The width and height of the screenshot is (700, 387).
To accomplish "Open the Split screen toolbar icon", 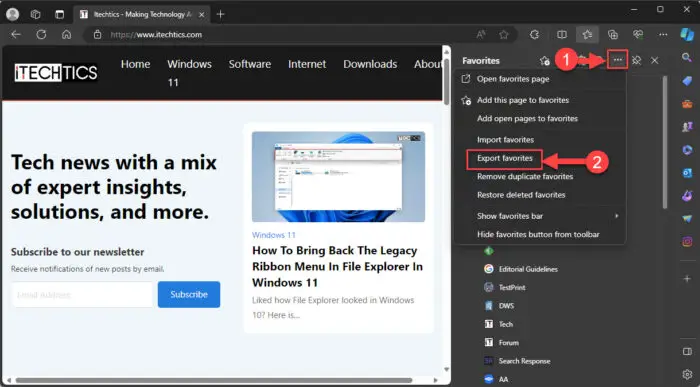I will pyautogui.click(x=562, y=34).
